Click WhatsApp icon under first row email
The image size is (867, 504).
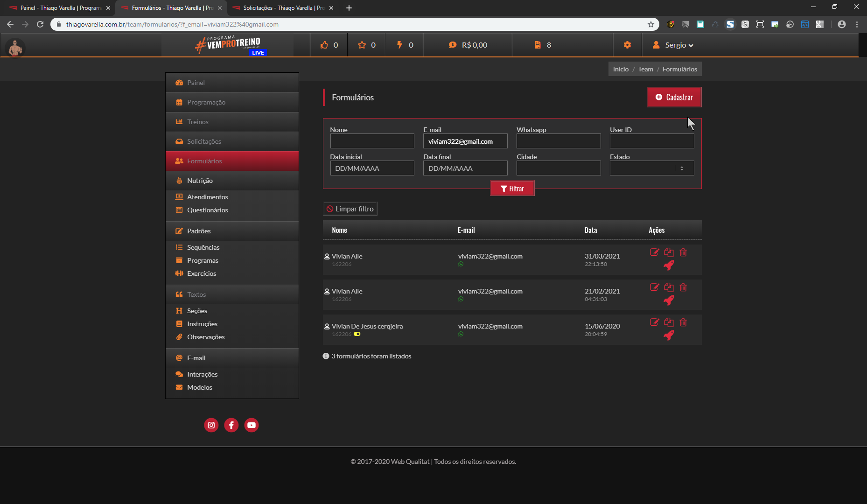click(x=461, y=264)
